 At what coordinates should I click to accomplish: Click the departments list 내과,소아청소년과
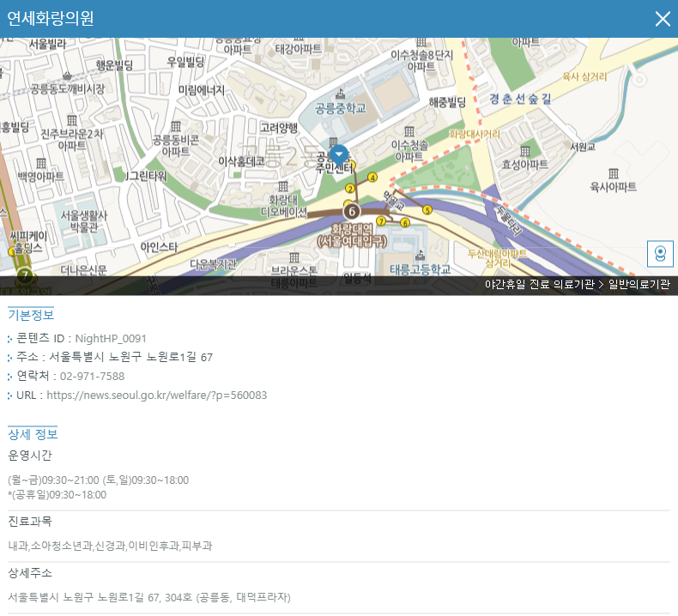coord(110,546)
